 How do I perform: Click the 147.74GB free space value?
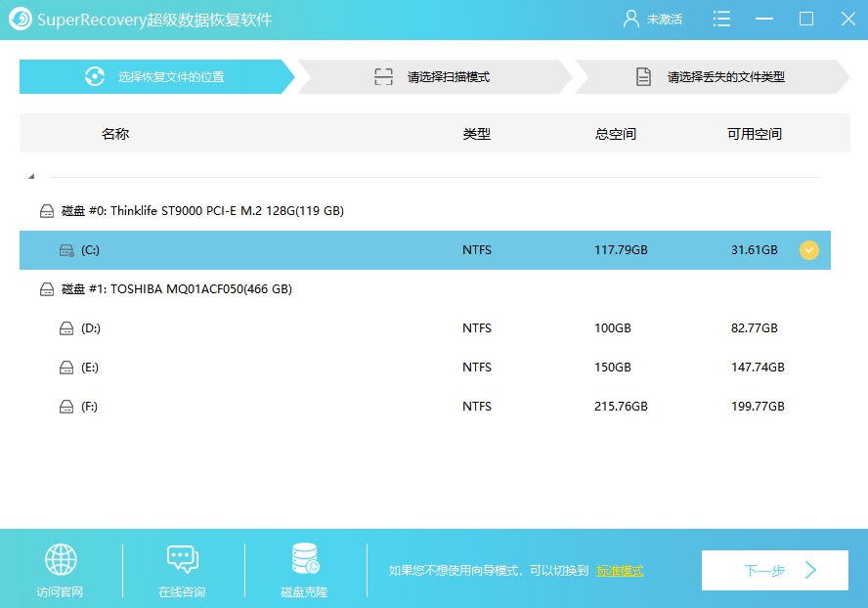tap(758, 368)
